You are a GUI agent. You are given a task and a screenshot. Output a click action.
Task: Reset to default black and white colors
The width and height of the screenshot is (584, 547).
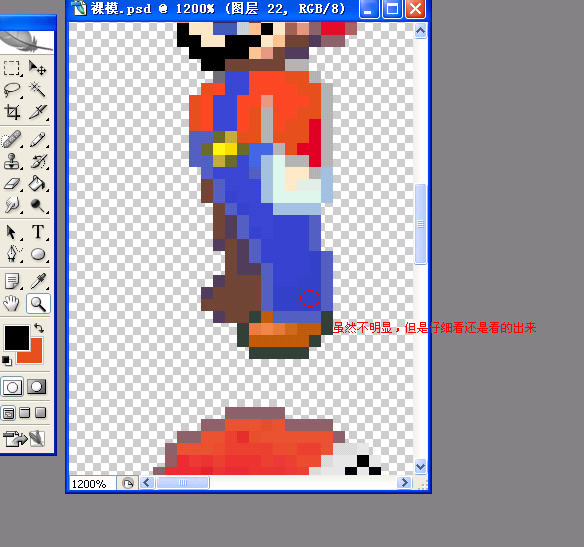click(6, 360)
